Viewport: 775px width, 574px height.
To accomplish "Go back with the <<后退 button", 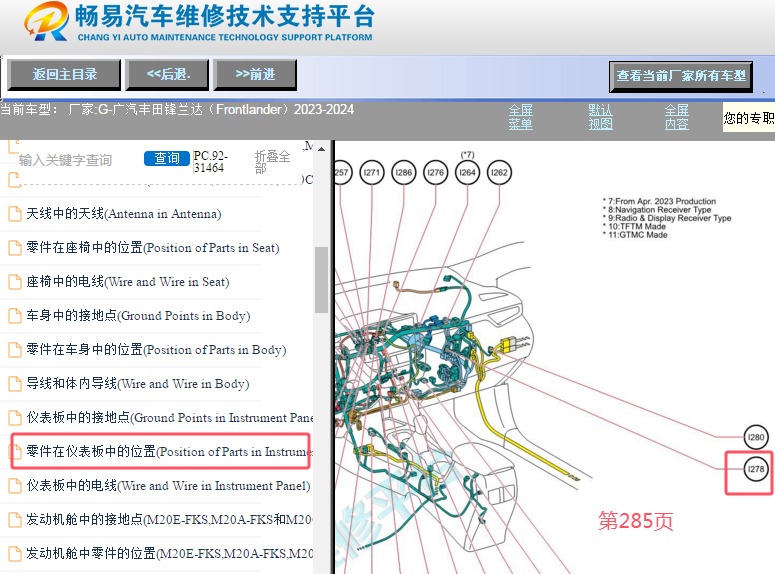I will [x=168, y=75].
